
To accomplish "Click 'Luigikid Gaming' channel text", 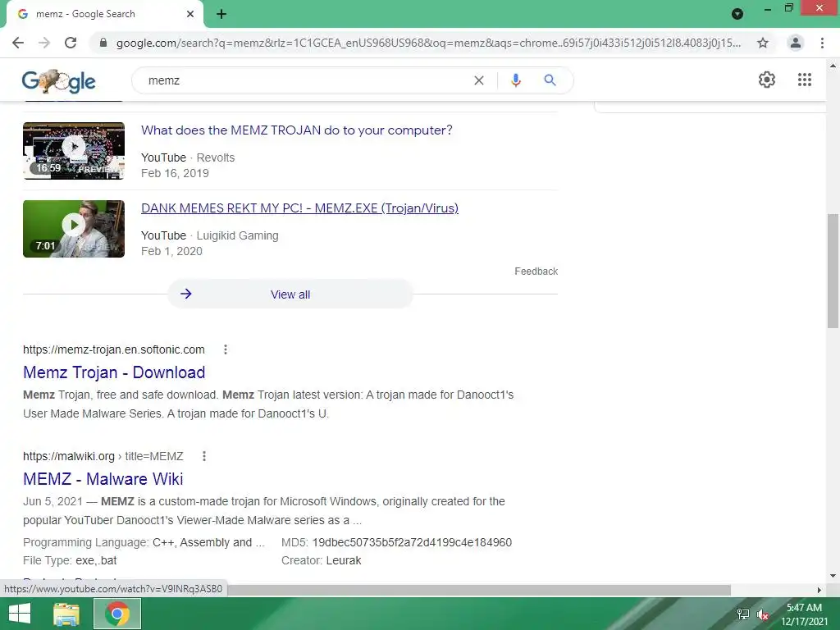I will (237, 235).
